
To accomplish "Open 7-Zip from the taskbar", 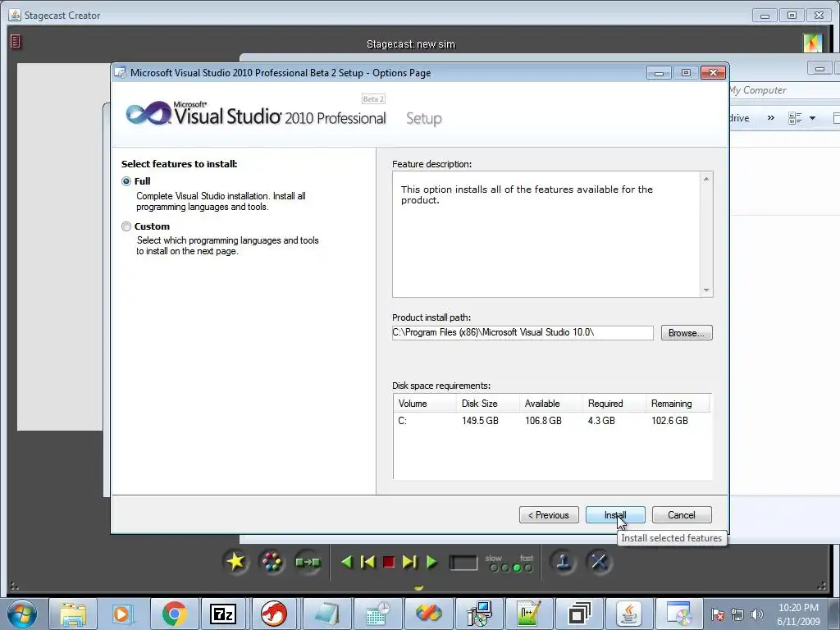I will click(223, 614).
